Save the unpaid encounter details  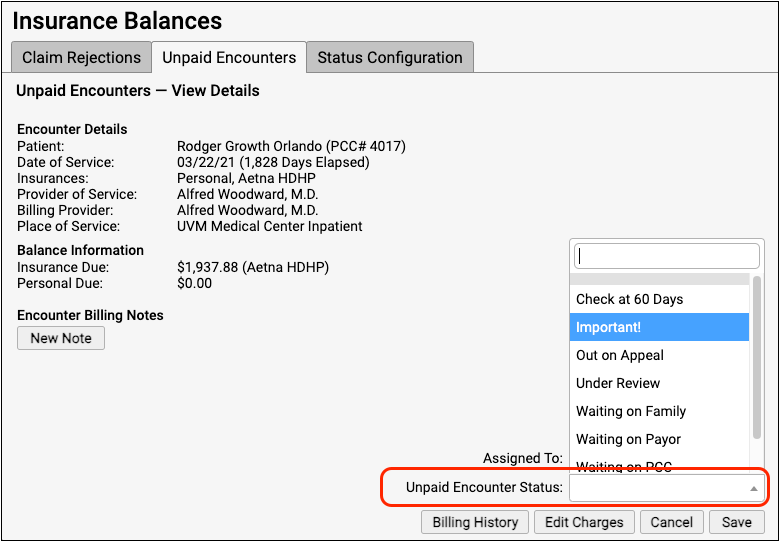(x=736, y=522)
